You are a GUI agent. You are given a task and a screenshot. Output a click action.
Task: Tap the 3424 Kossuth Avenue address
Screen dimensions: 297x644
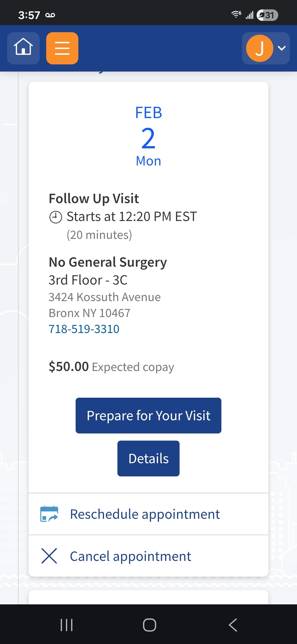pyautogui.click(x=105, y=297)
